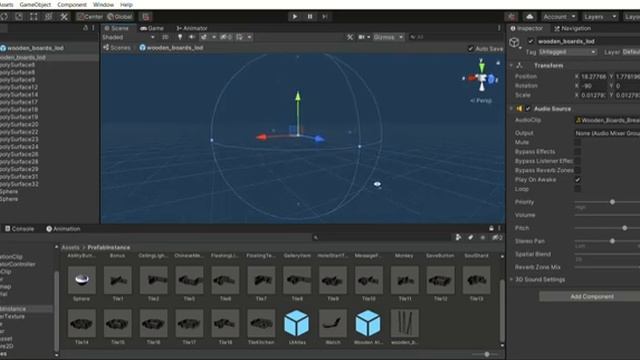This screenshot has width=640, height=360.
Task: Toggle the Global handle rotation button
Action: pyautogui.click(x=120, y=17)
